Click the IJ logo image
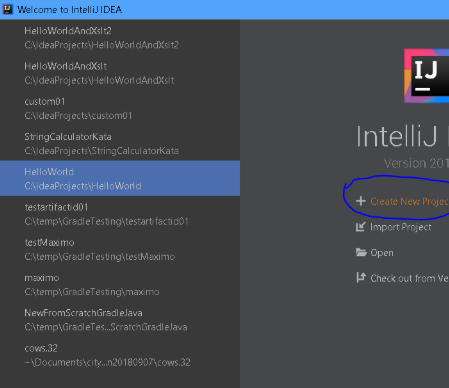 coord(427,76)
